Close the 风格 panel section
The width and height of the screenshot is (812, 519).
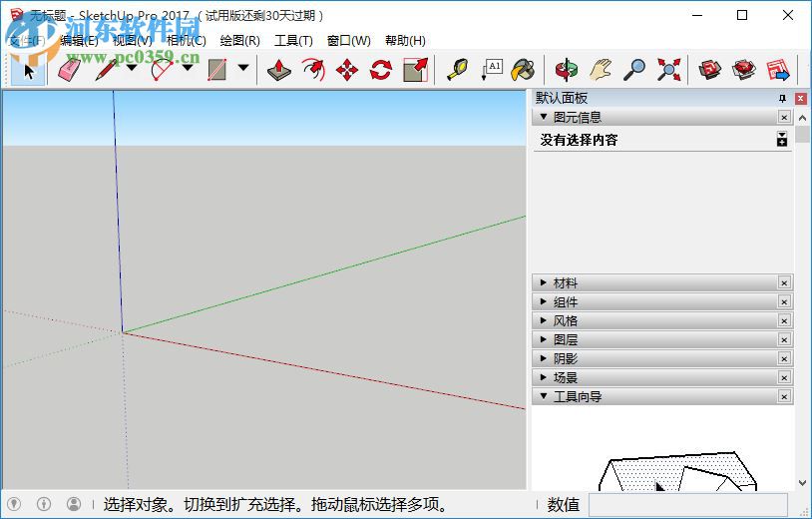point(784,321)
